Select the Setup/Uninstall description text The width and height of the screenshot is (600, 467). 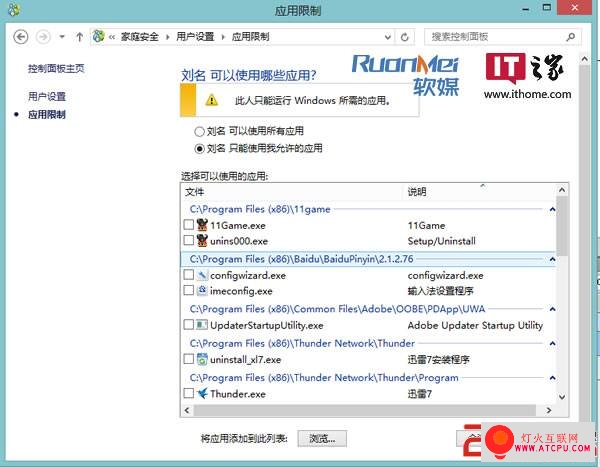coord(442,241)
